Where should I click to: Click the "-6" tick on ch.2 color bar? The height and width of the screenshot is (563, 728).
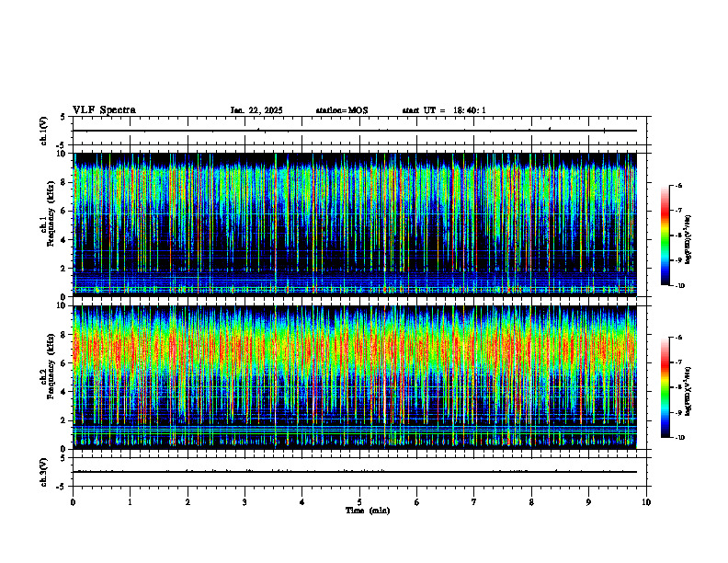[x=679, y=338]
